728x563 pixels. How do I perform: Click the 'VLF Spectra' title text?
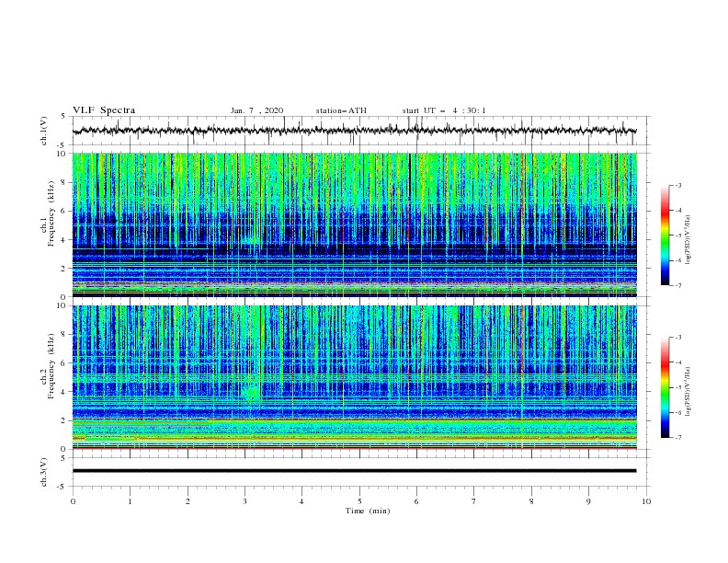[104, 110]
